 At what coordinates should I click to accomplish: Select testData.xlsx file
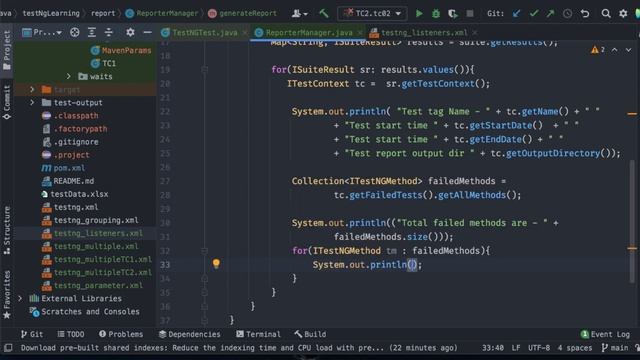point(75,194)
